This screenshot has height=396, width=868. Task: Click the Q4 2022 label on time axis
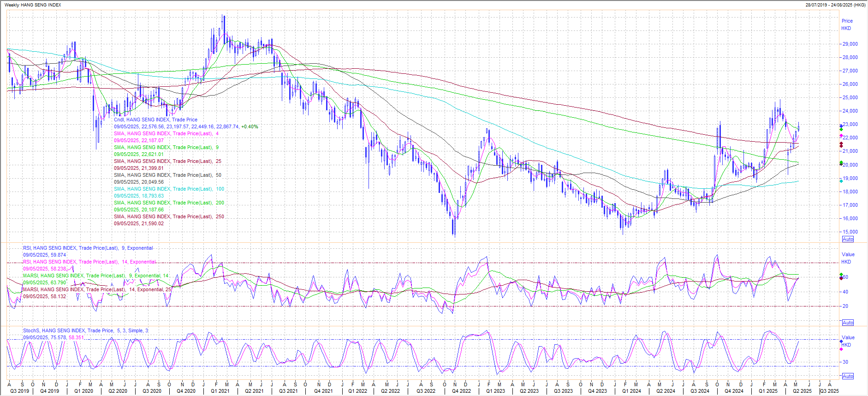click(x=461, y=391)
